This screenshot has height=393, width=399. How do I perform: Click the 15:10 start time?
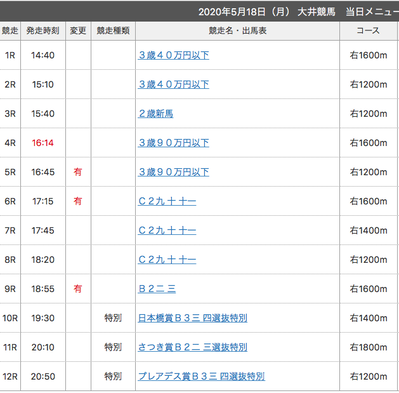(x=43, y=85)
